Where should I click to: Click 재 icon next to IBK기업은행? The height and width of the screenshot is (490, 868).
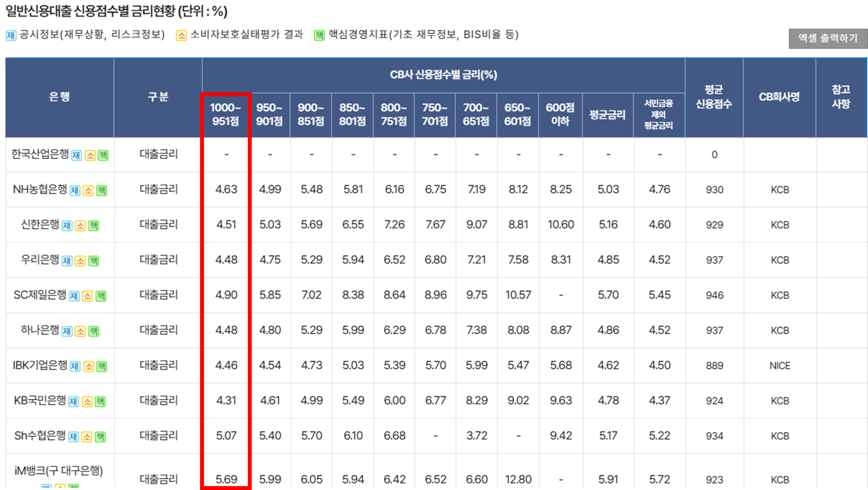click(75, 366)
